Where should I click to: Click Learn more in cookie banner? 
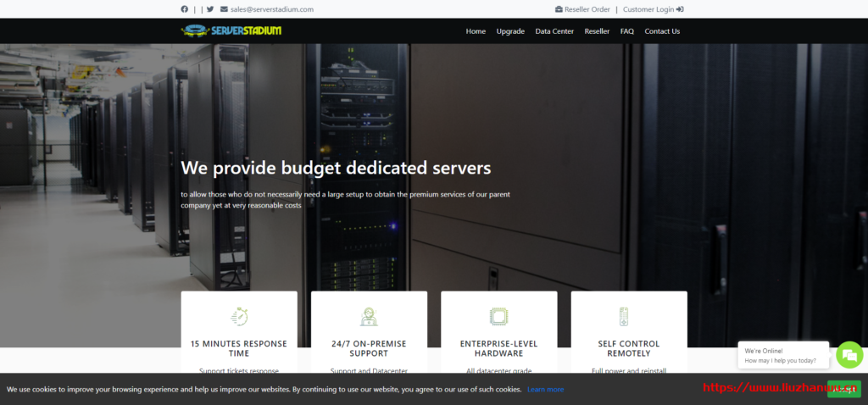(x=545, y=390)
